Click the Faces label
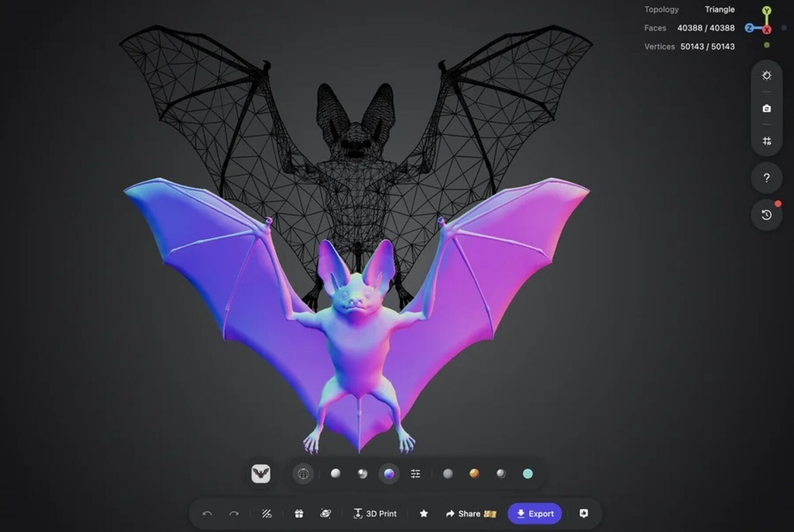 (x=655, y=28)
